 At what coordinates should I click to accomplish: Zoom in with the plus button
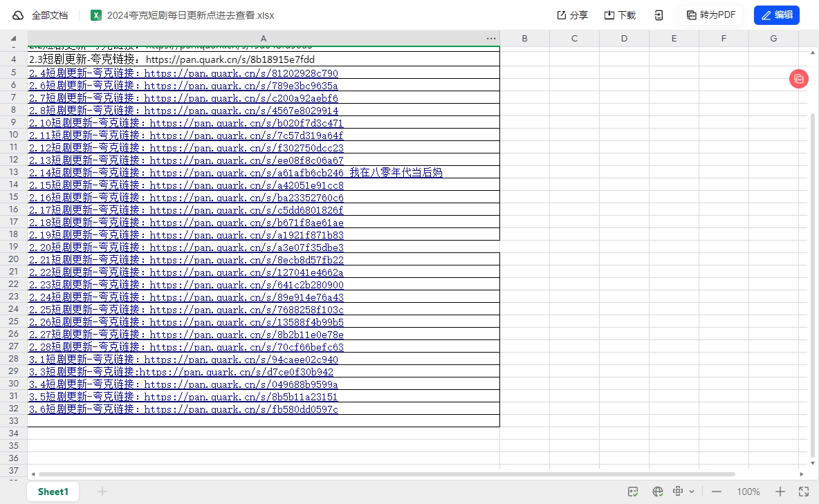coord(780,492)
